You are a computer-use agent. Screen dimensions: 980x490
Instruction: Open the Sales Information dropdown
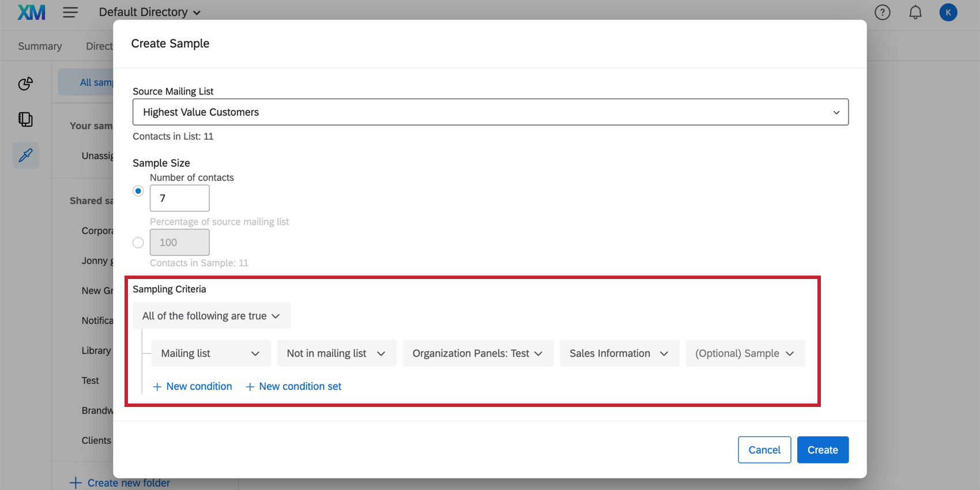(620, 353)
